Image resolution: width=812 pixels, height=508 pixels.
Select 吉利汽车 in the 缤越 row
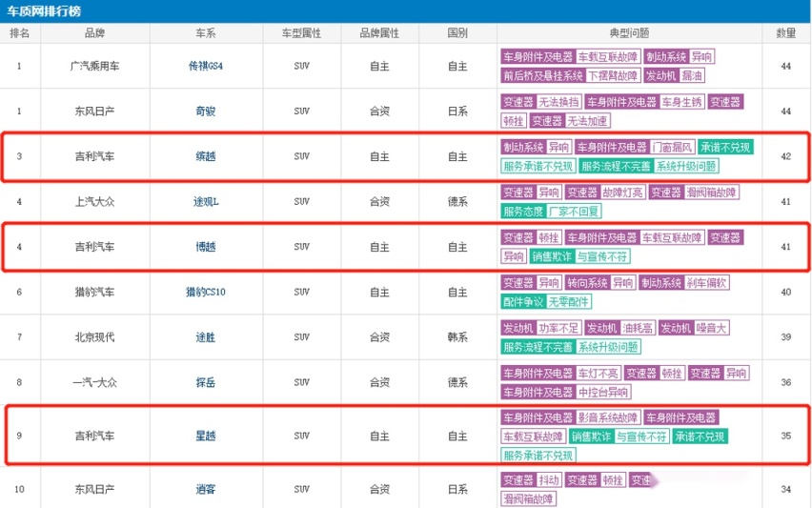tap(94, 156)
